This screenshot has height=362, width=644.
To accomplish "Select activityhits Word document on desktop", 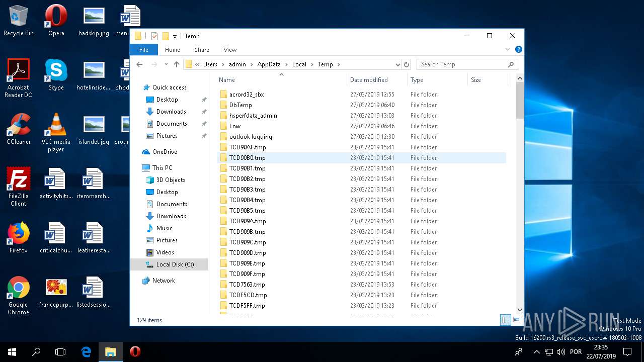I will [x=56, y=184].
